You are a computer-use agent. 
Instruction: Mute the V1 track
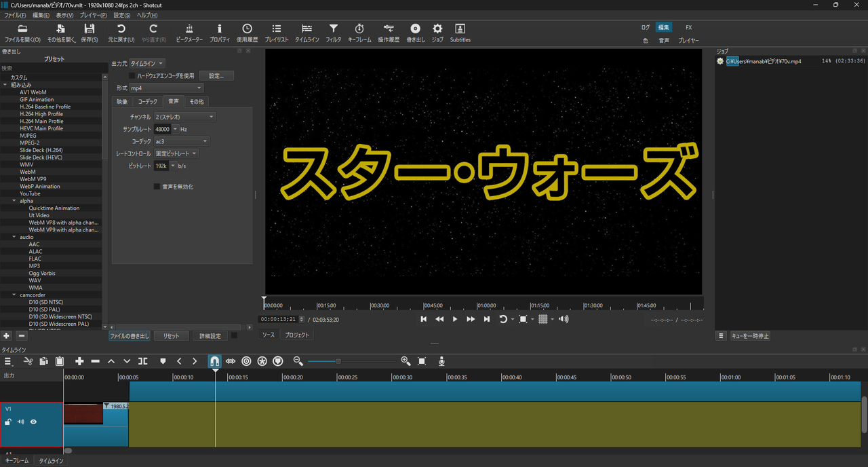click(x=20, y=422)
